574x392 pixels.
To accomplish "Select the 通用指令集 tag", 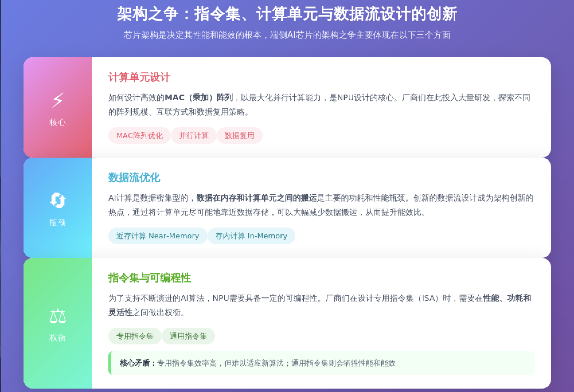I will point(188,336).
